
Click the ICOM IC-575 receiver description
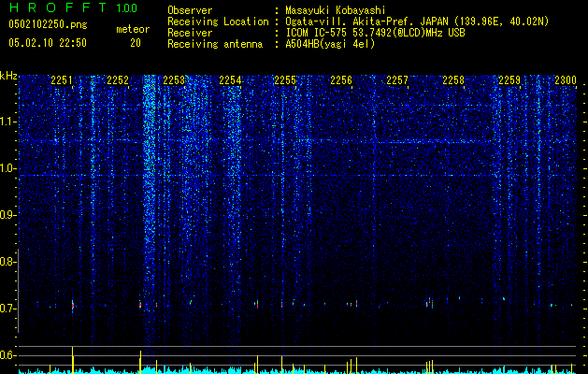(375, 33)
